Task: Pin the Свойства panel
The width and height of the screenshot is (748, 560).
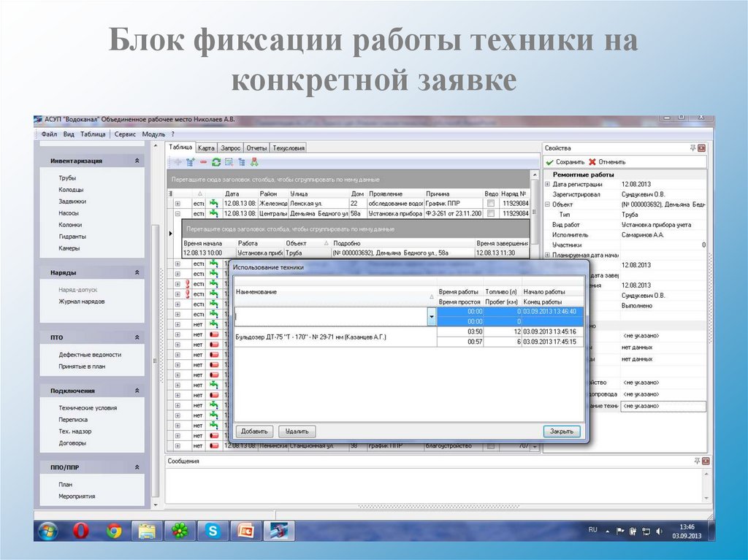Action: coord(692,148)
